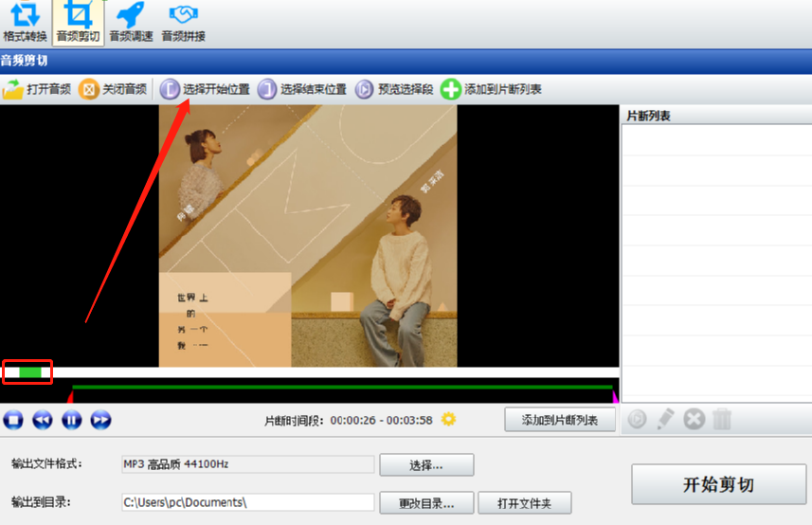
Task: Click 添加到片断列表 in the top toolbar
Action: 491,89
